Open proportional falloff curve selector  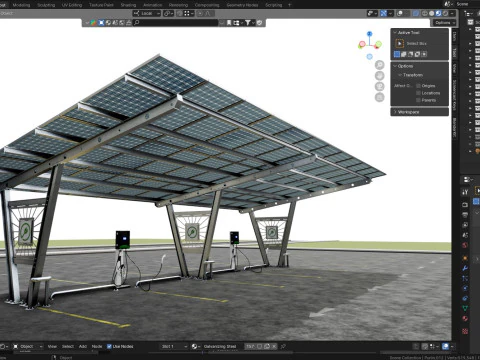pos(209,13)
